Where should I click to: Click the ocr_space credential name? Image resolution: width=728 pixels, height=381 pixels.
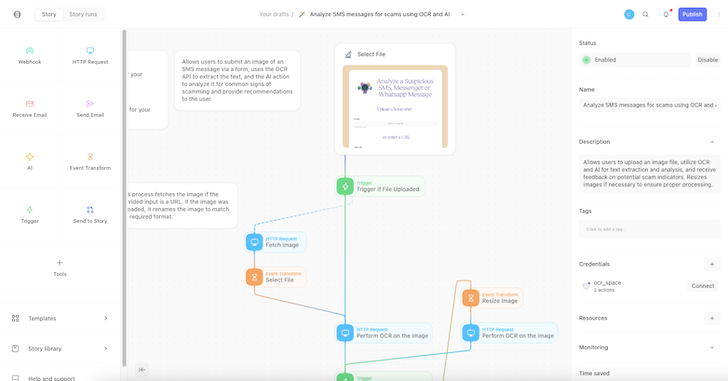[607, 283]
